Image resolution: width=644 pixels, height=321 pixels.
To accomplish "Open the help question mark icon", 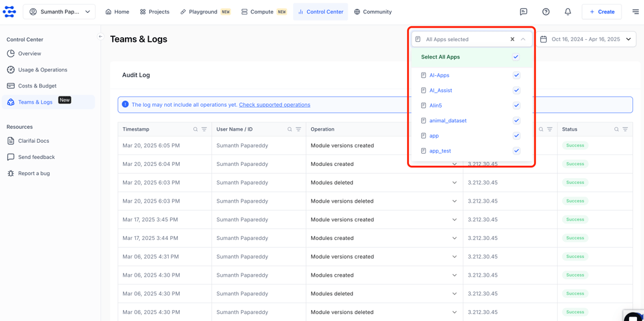I will point(545,12).
